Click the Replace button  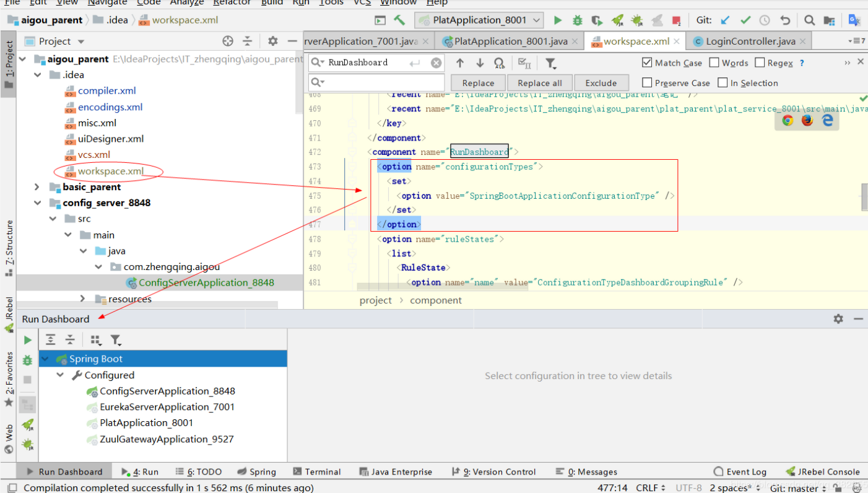tap(478, 83)
